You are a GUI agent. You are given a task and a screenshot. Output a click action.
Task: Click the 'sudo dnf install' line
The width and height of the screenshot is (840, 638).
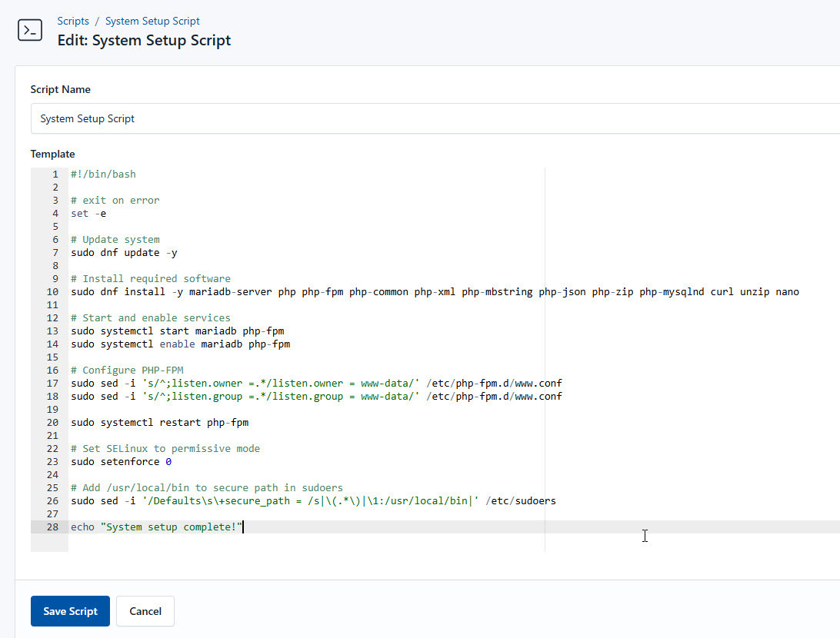click(x=435, y=291)
